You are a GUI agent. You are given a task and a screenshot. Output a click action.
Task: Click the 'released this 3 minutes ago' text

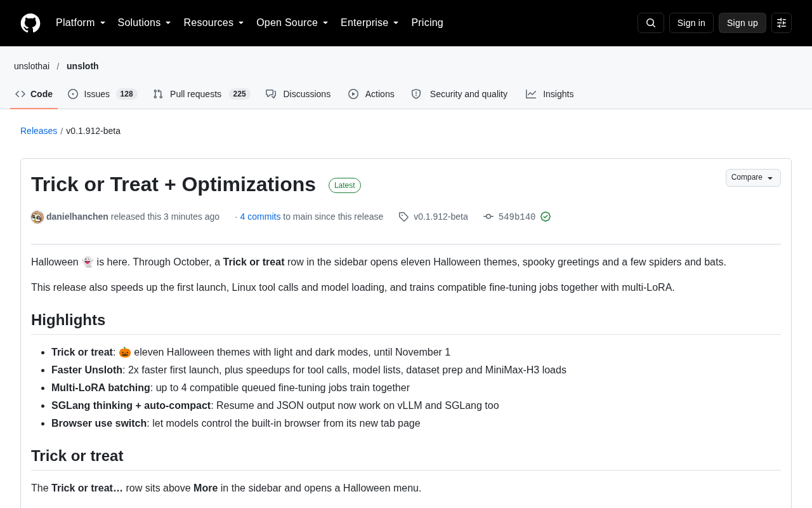coord(165,217)
